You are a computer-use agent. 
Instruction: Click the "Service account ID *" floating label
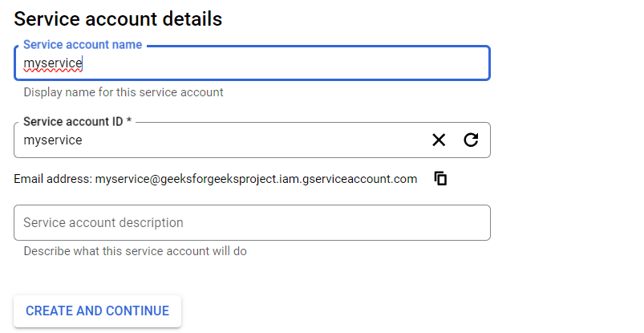coord(74,122)
